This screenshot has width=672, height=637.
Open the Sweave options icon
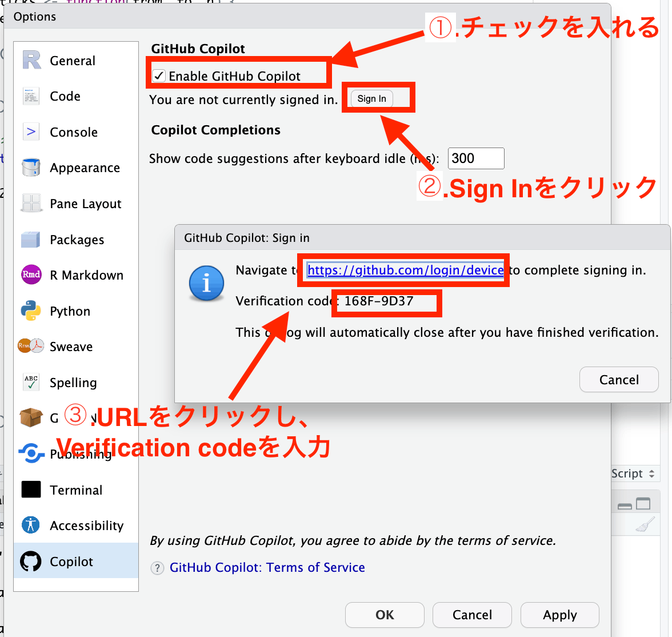click(x=31, y=346)
